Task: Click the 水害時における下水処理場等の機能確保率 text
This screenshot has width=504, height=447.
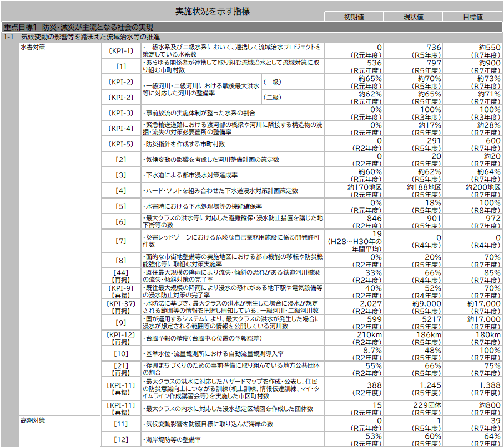Action: click(202, 206)
